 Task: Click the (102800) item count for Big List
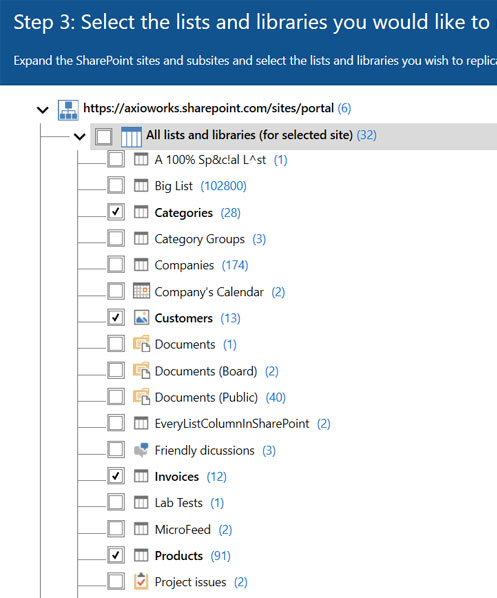[224, 186]
